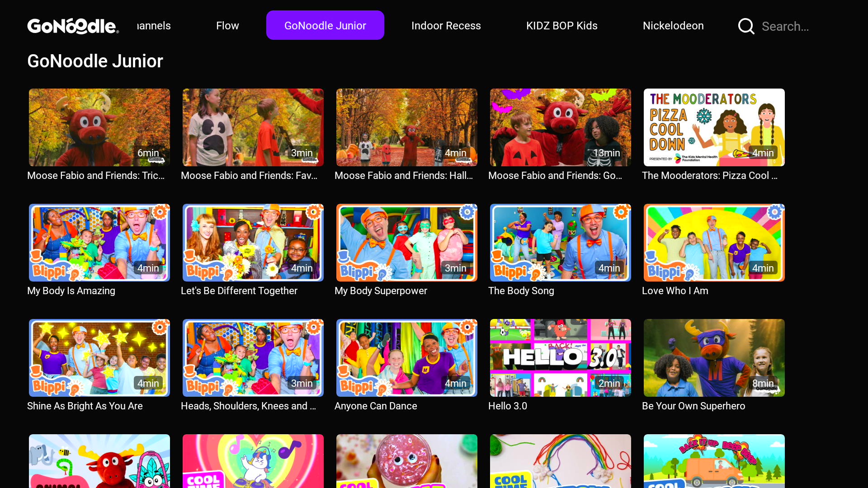Open the gear badge on My Body Is Amazing
This screenshot has width=868, height=488.
pos(160,211)
